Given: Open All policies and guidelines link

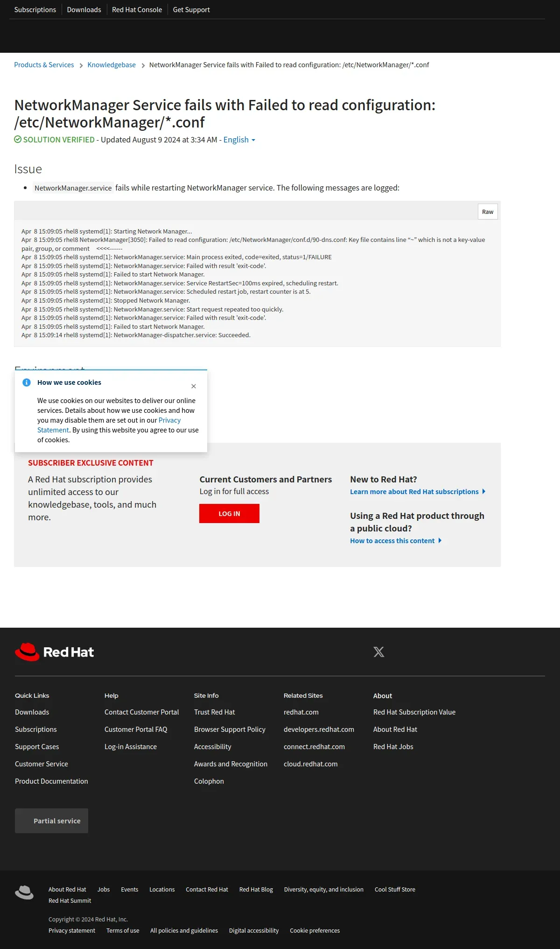Looking at the screenshot, I should pos(184,931).
